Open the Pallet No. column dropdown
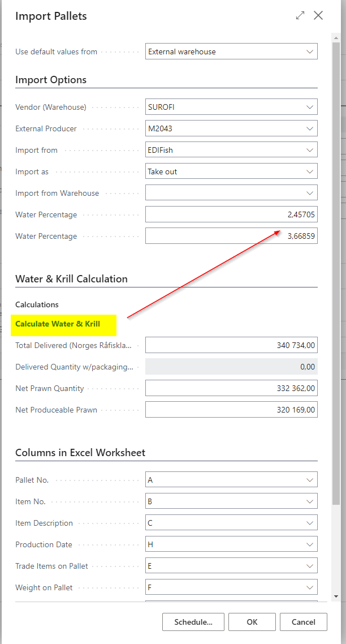This screenshot has width=346, height=644. (x=310, y=480)
